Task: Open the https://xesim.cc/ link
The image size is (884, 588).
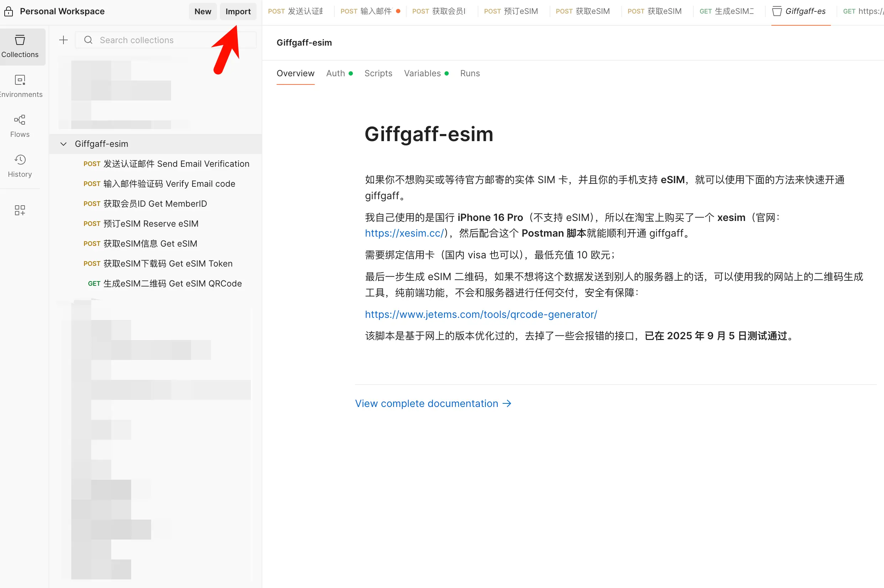Action: click(404, 233)
